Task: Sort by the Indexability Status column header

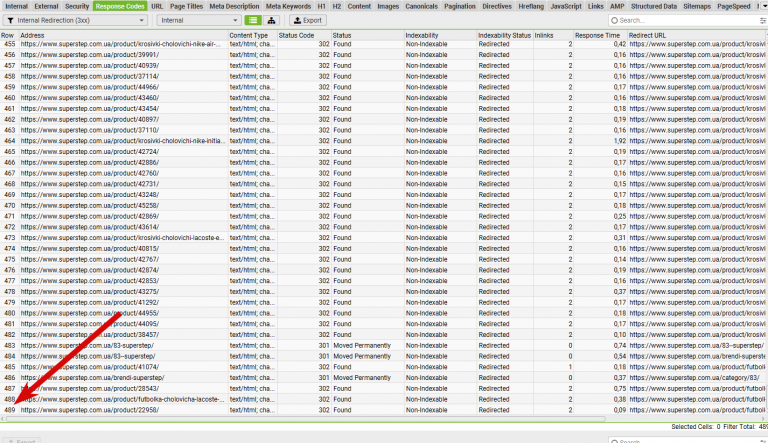Action: [x=504, y=35]
